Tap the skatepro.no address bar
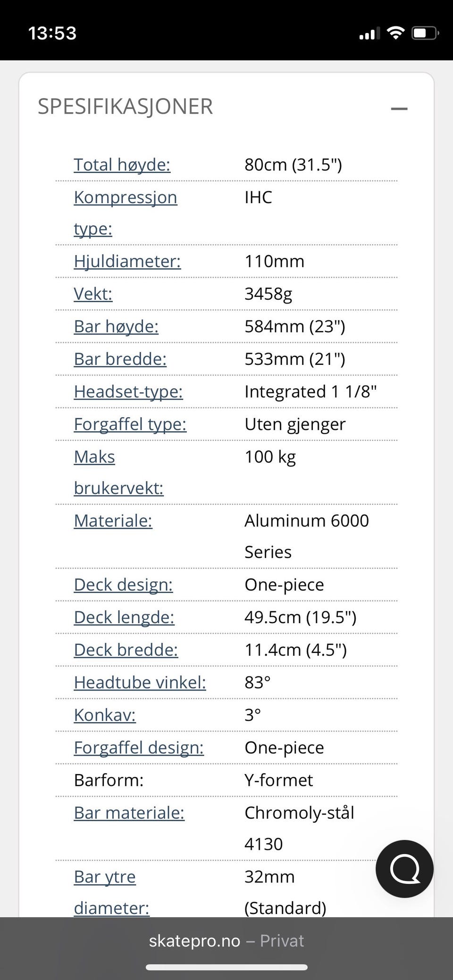453x980 pixels. point(226,940)
